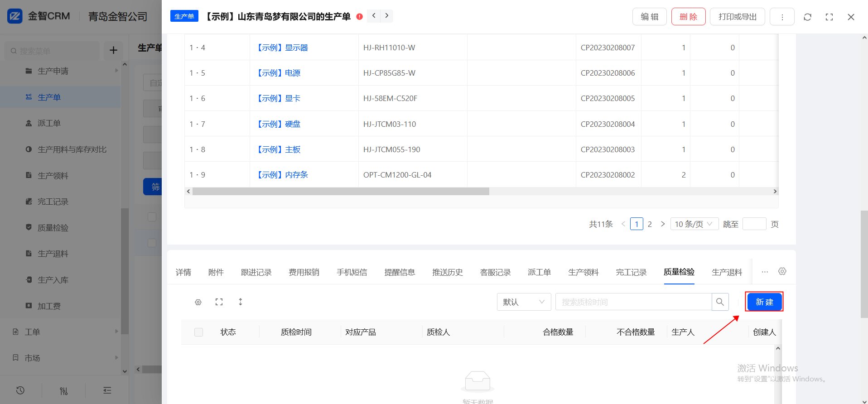
Task: Click the product table horizontal scrollbar
Action: [341, 192]
